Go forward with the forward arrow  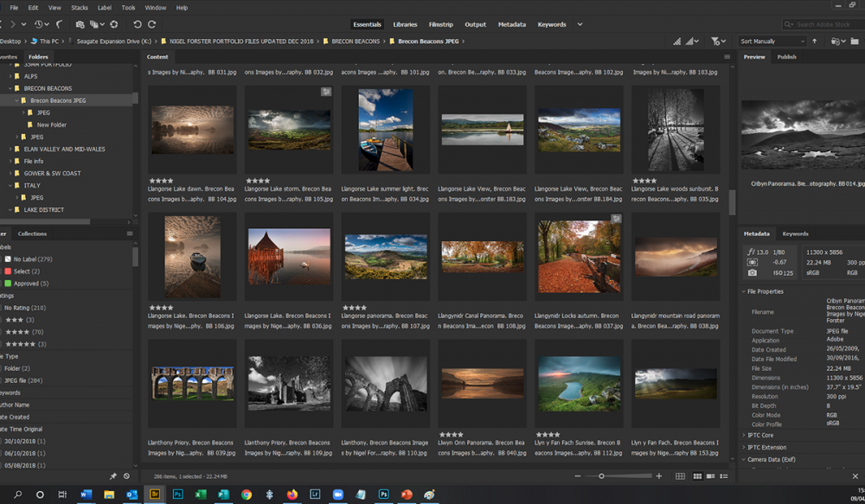click(13, 24)
